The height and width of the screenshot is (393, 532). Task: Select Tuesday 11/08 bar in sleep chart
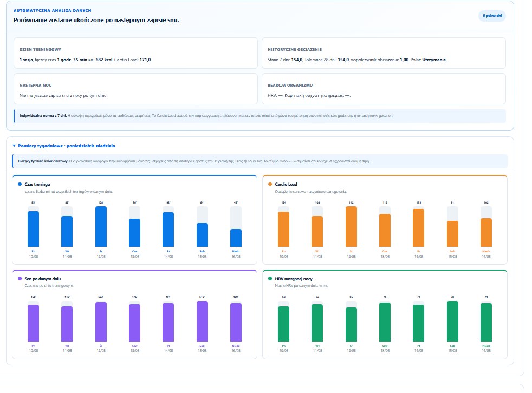point(67,324)
